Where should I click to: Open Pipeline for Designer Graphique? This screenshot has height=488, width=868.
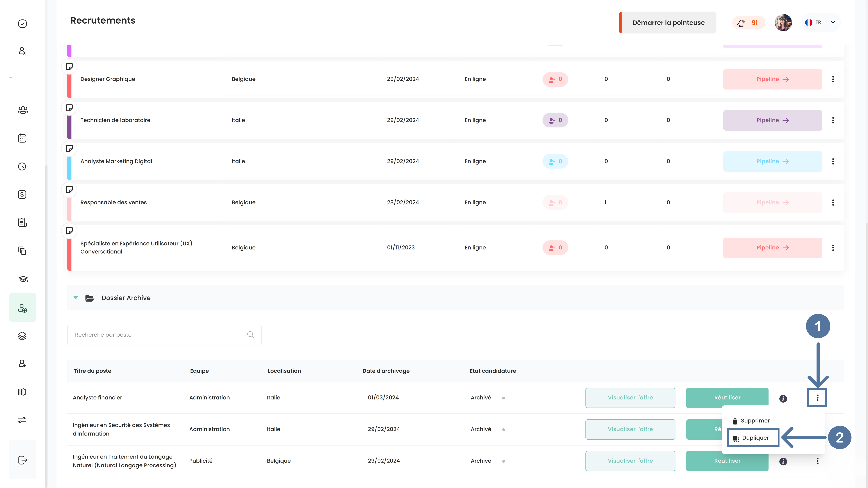point(772,79)
